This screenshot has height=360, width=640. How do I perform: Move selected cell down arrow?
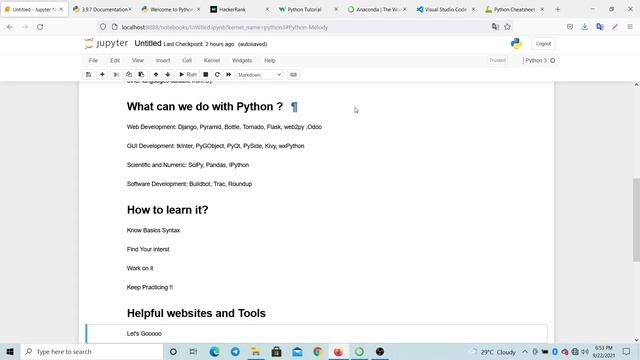[168, 75]
